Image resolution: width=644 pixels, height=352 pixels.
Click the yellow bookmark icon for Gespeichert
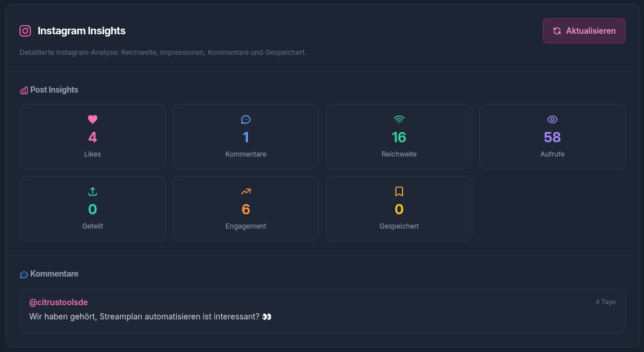click(x=399, y=191)
